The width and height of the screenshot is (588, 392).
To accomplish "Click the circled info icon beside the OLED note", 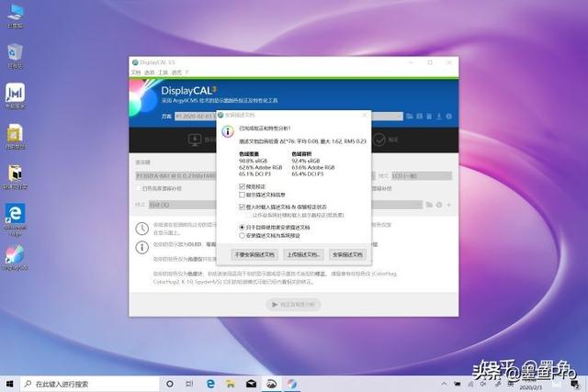I will pyautogui.click(x=142, y=247).
